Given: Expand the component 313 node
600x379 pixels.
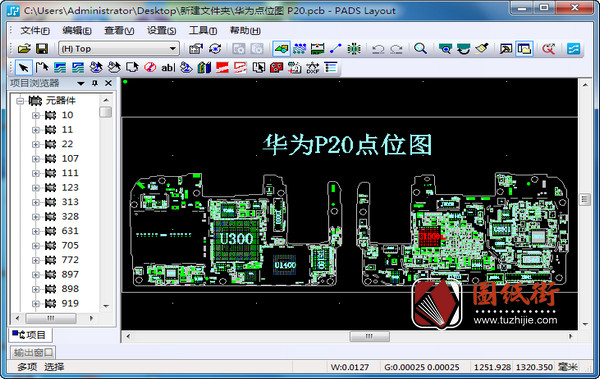Looking at the screenshot, I should click(36, 202).
